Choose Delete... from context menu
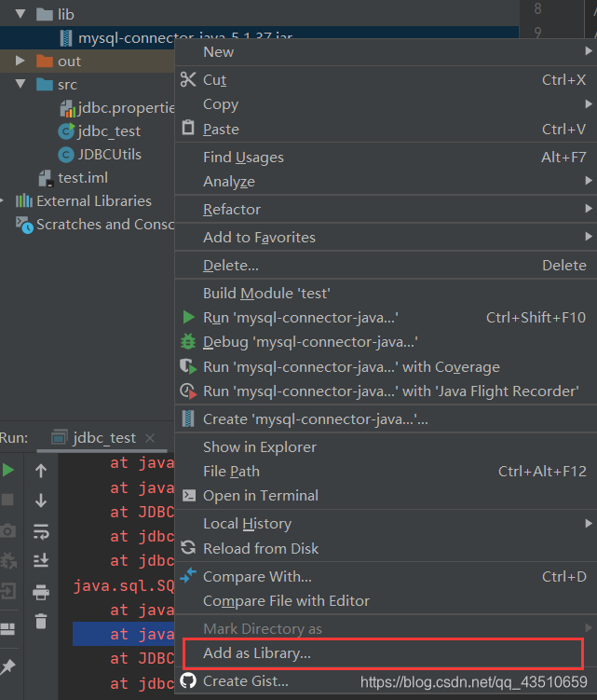 386,265
